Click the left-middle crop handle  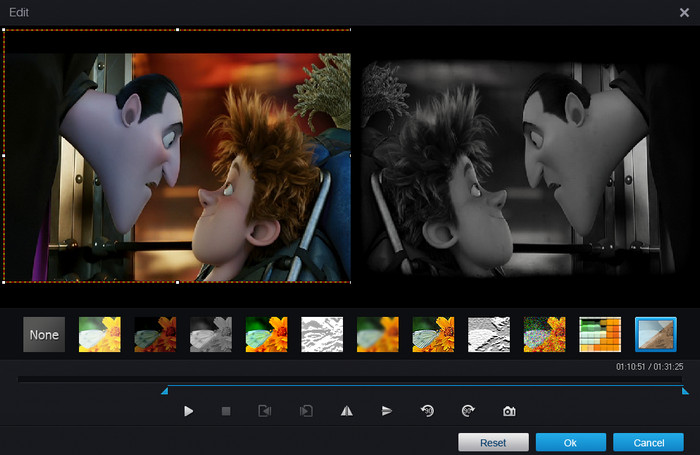coord(4,156)
